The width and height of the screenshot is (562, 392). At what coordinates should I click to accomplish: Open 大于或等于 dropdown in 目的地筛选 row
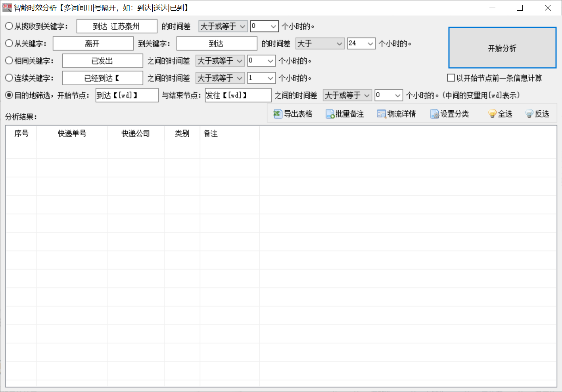point(347,95)
